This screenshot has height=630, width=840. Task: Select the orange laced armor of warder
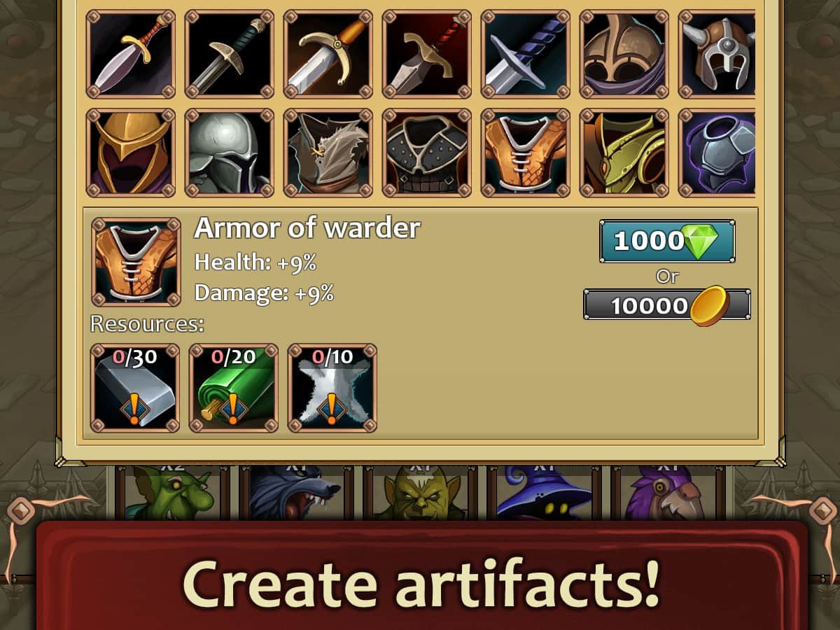click(x=526, y=153)
